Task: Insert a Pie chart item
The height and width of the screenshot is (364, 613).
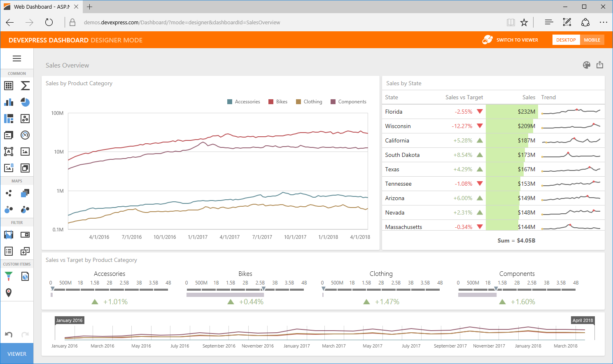Action: pos(25,102)
